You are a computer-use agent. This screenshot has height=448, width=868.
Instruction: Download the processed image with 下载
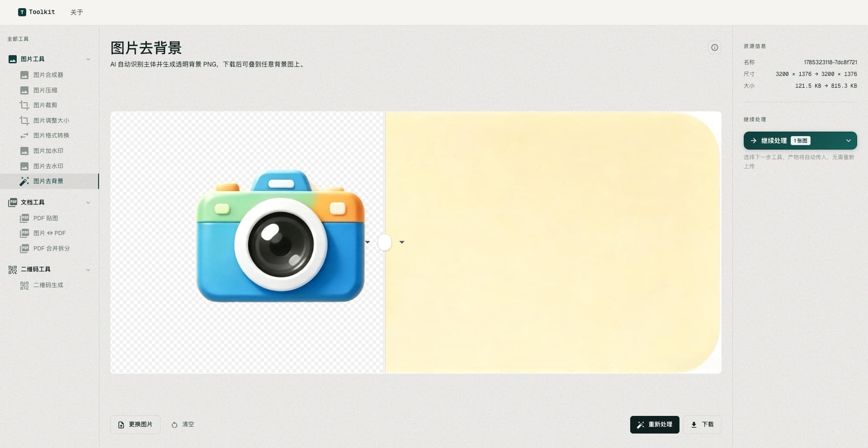pyautogui.click(x=702, y=424)
